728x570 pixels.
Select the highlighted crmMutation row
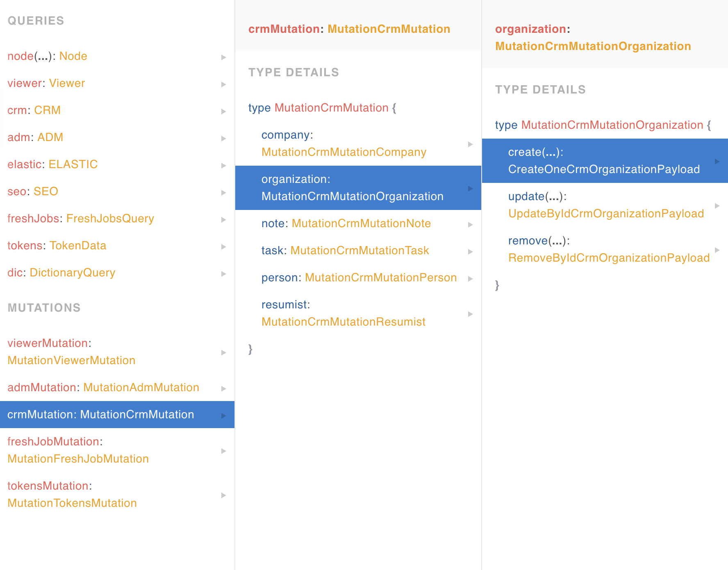click(x=117, y=415)
